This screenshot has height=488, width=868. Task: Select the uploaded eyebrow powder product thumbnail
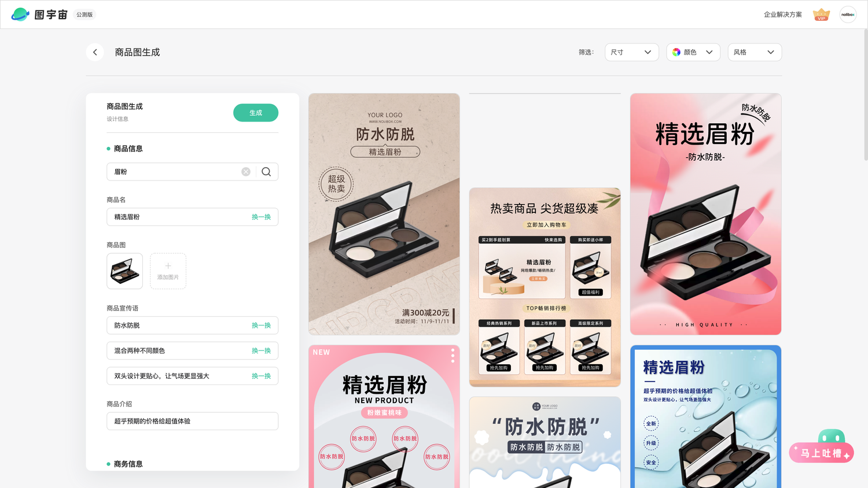[x=125, y=271]
